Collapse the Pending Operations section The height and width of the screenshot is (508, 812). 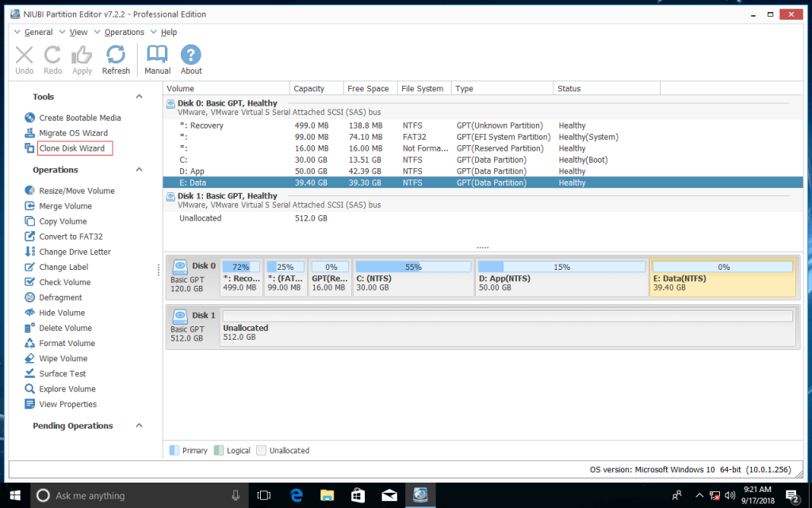[x=140, y=426]
